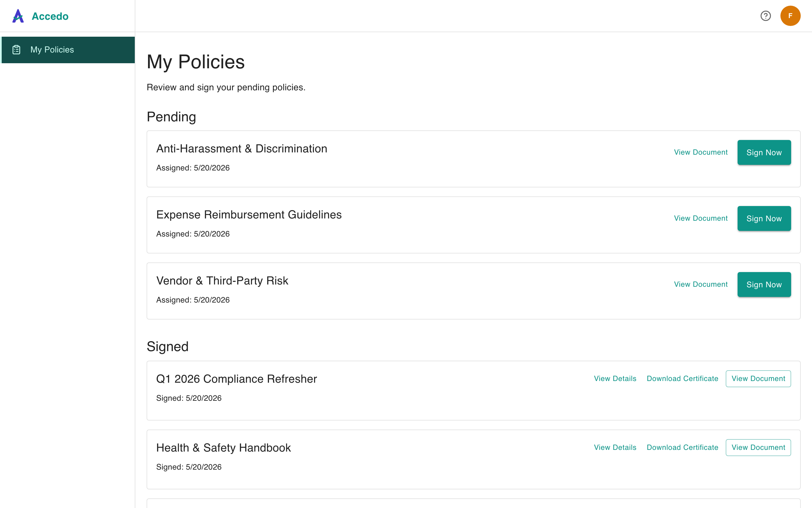Image resolution: width=812 pixels, height=508 pixels.
Task: Open the help question-mark icon
Action: (765, 16)
